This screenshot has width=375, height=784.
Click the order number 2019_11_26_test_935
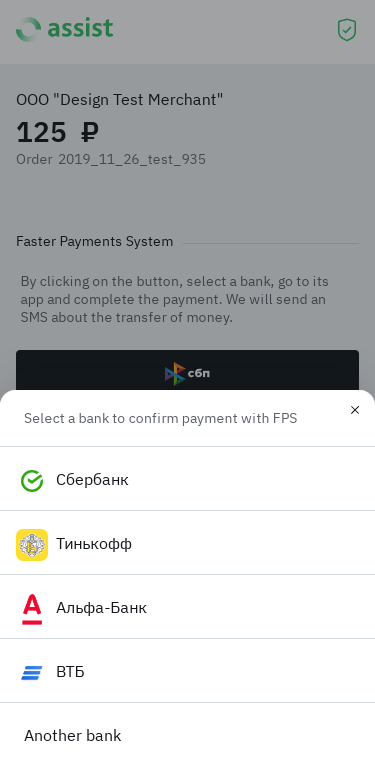[132, 160]
